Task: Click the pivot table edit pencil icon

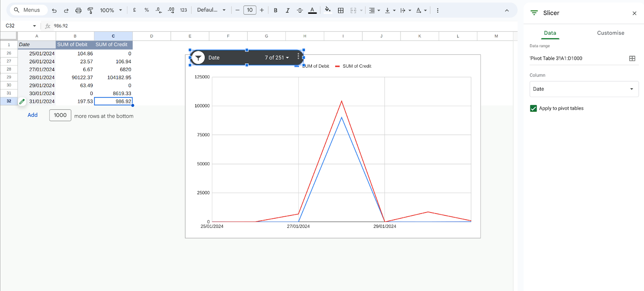Action: (x=22, y=102)
